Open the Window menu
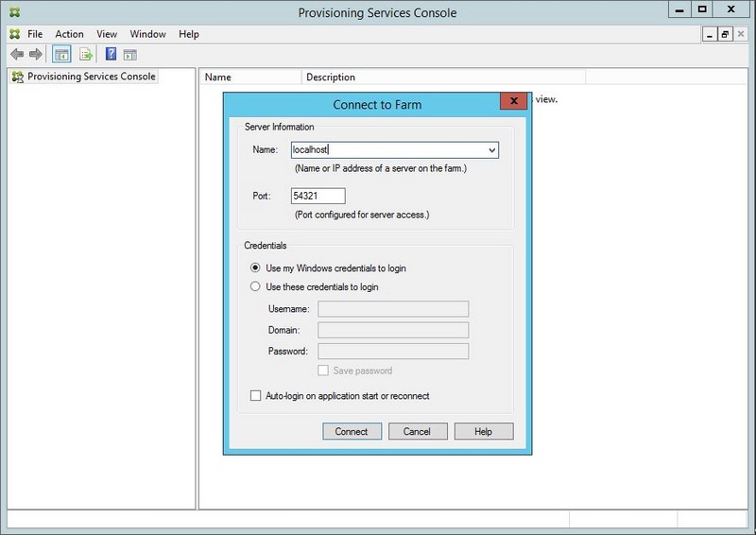756x535 pixels. pyautogui.click(x=148, y=34)
